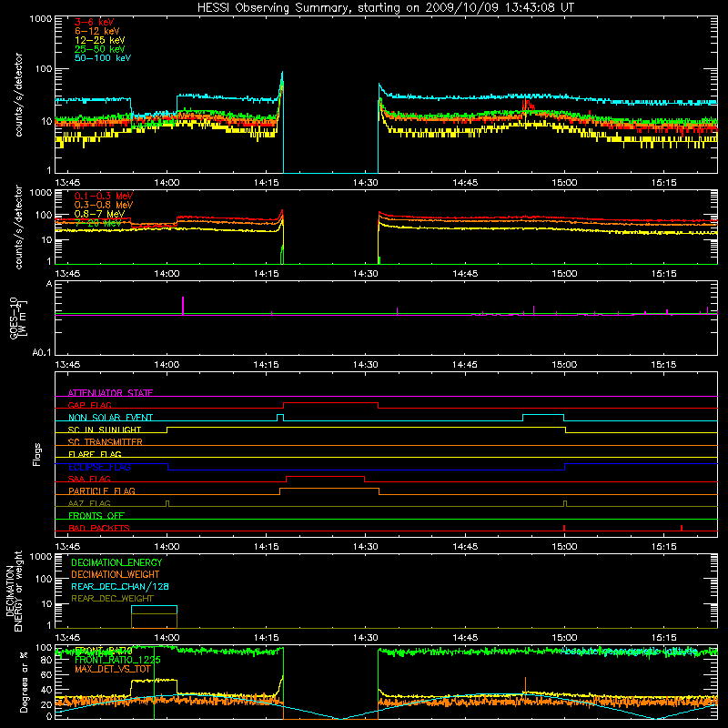Viewport: 728px width, 728px height.
Task: Pick the cyan '50-100 keV' legend label
Action: coord(103,58)
